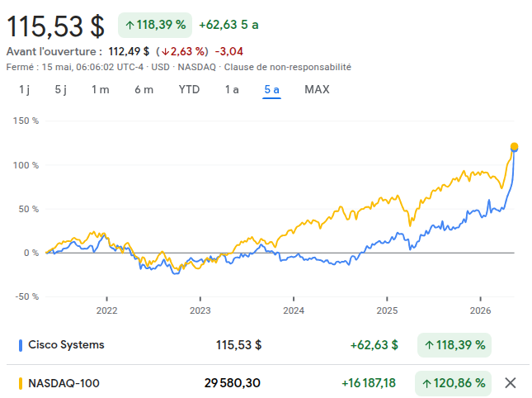Select the 1 j time range tab
This screenshot has width=532, height=398.
(25, 90)
